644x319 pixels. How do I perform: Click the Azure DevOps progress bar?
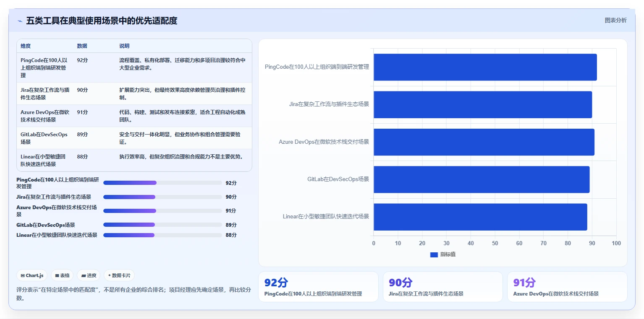162,211
